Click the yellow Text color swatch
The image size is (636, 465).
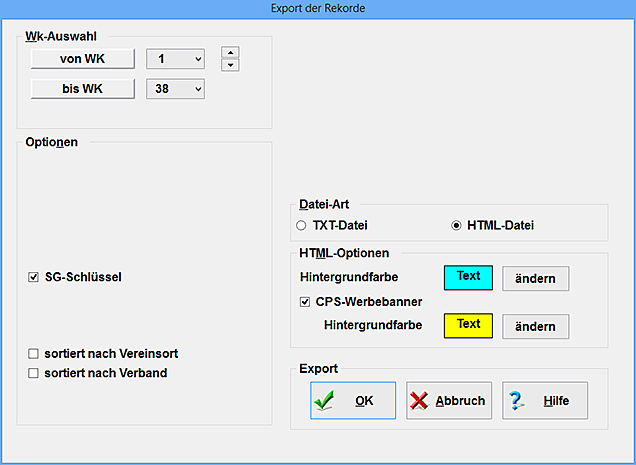pyautogui.click(x=468, y=325)
